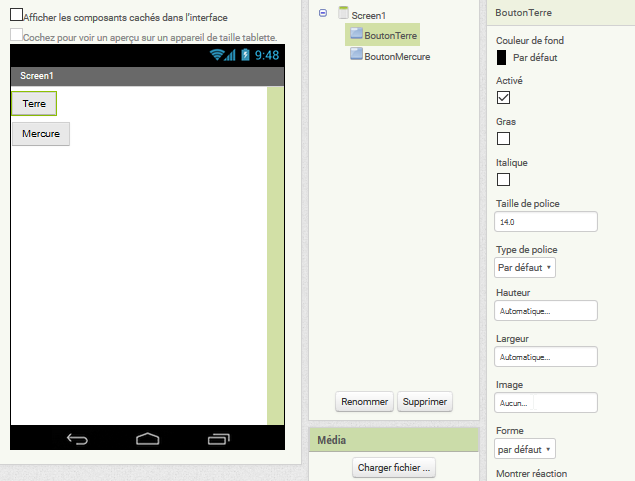Click the Supprimer button
This screenshot has height=481, width=635.
tap(425, 402)
